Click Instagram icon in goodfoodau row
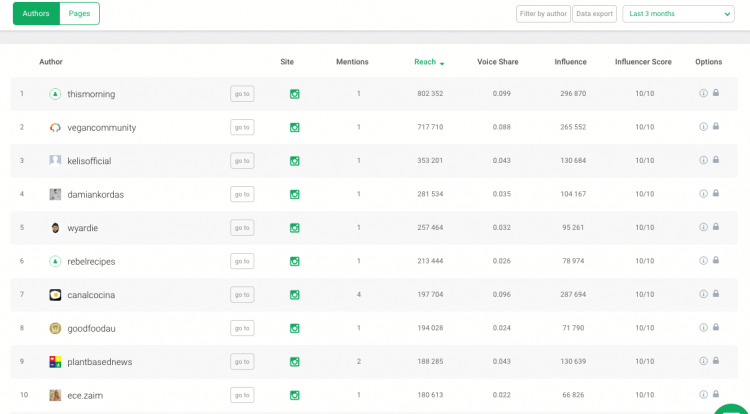Viewport: 750px width, 414px height. (x=295, y=328)
